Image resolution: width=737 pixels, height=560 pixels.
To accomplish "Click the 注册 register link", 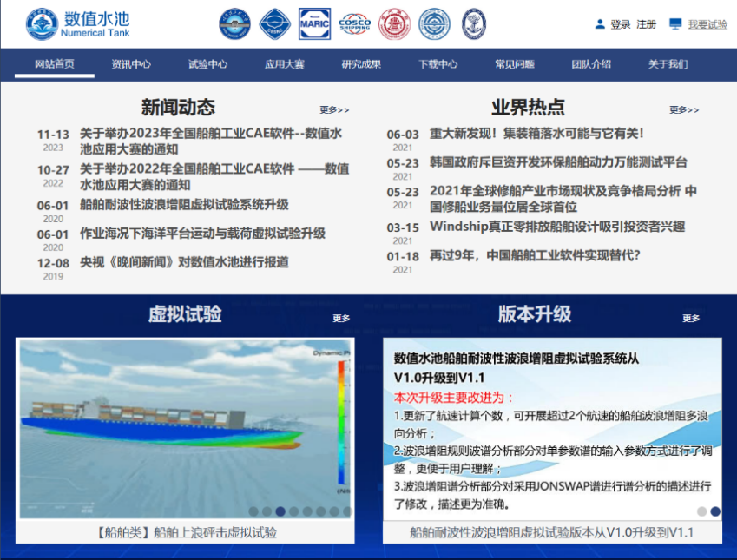I will (x=646, y=24).
